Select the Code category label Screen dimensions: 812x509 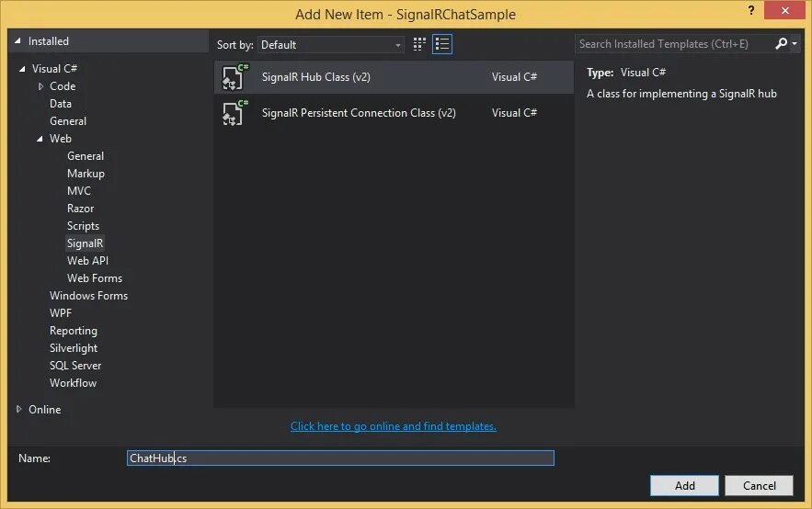point(63,86)
